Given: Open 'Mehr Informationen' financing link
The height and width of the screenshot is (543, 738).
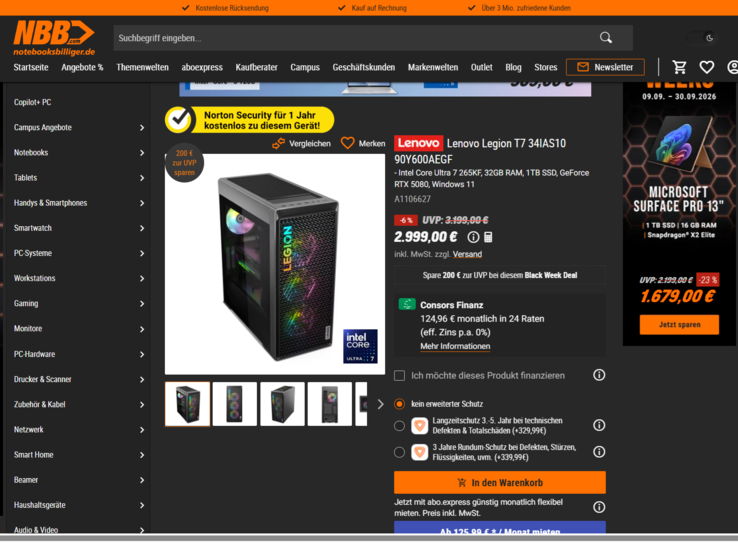Looking at the screenshot, I should [455, 346].
